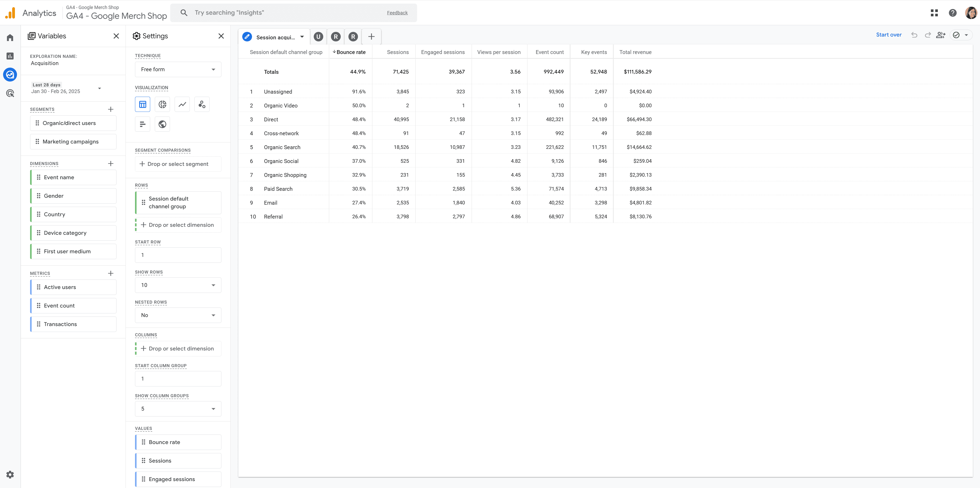Select the bar chart visualization icon
Viewport: 980px width, 488px height.
pos(143,124)
